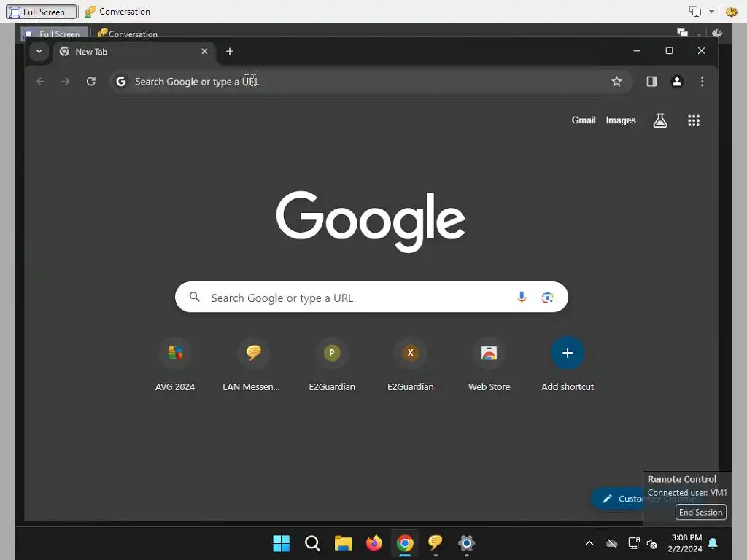Click muted volume tray icon
Viewport: 747px width, 560px height.
coord(651,543)
